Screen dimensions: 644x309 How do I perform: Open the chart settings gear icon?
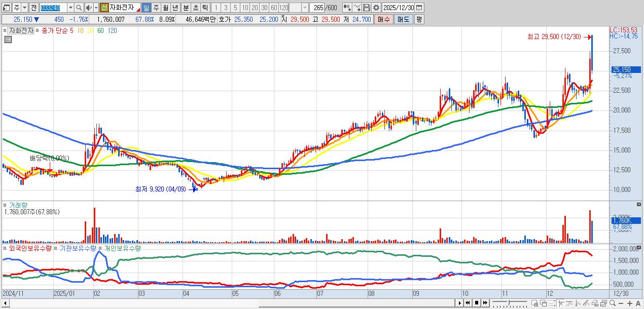376,8
